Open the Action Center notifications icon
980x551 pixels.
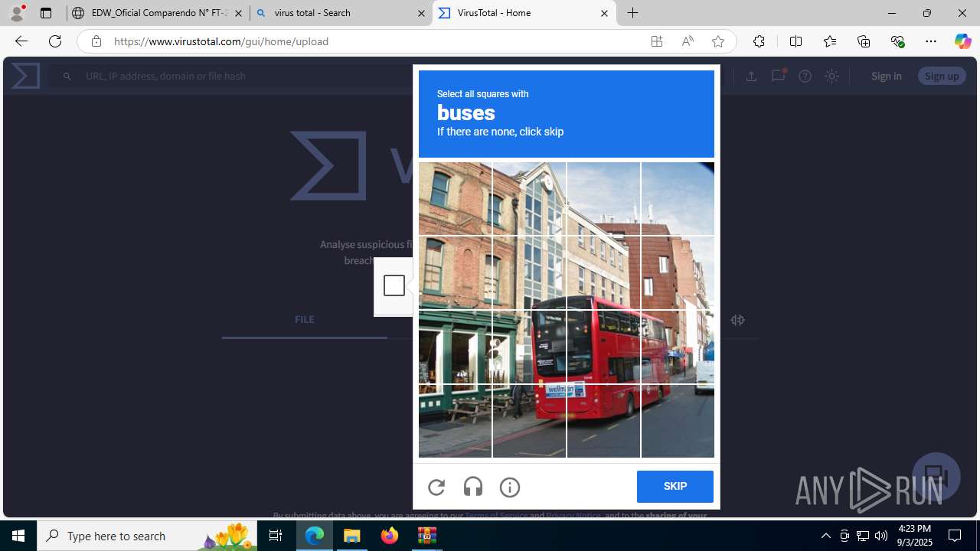click(955, 536)
